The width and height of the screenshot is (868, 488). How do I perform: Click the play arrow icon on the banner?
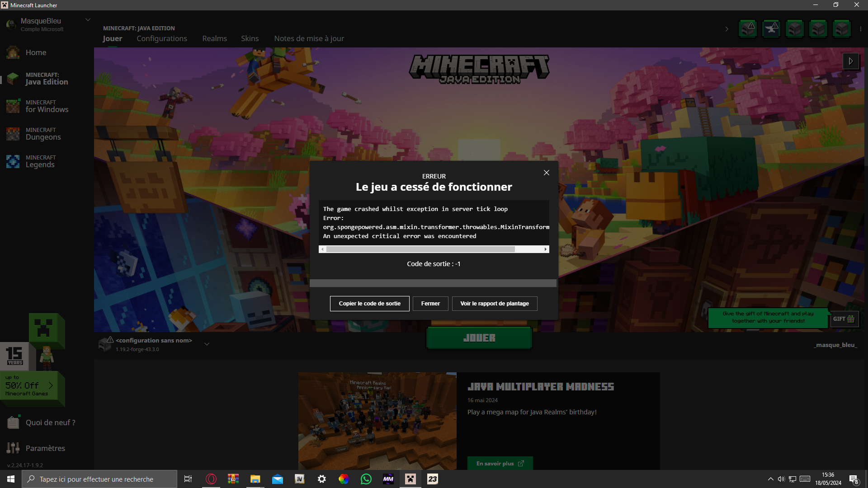pyautogui.click(x=851, y=61)
